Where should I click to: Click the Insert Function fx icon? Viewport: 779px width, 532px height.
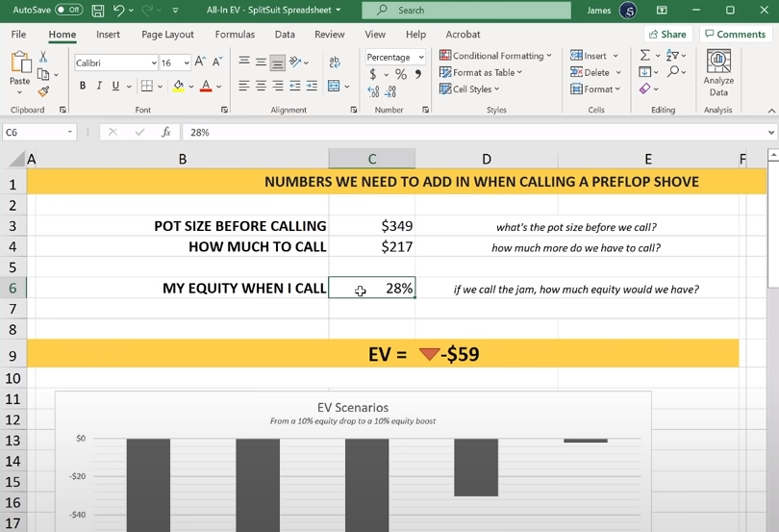coord(166,132)
